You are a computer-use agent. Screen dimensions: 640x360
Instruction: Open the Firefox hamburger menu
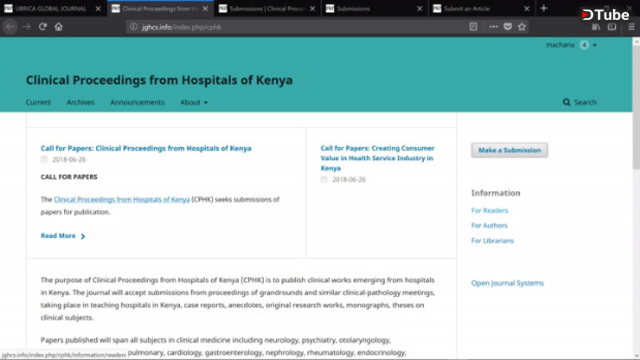(x=631, y=27)
